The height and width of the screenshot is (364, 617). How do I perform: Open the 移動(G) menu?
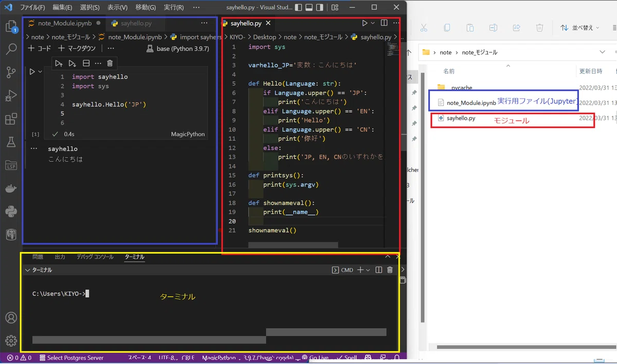146,8
